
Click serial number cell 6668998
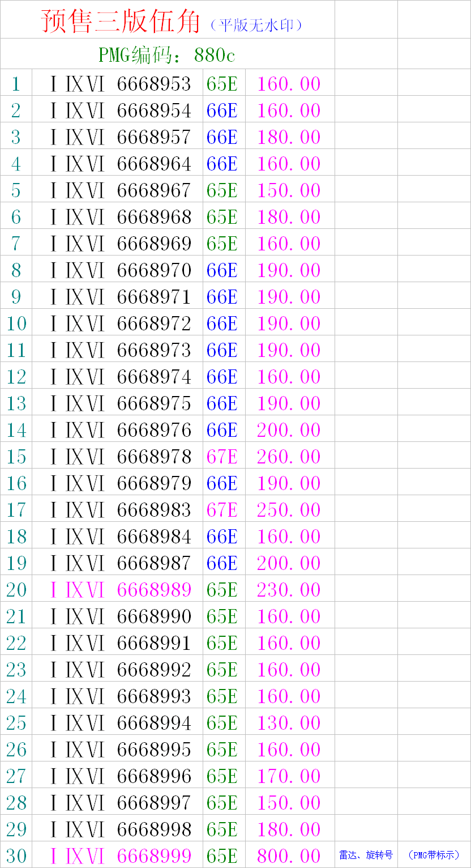pyautogui.click(x=118, y=829)
